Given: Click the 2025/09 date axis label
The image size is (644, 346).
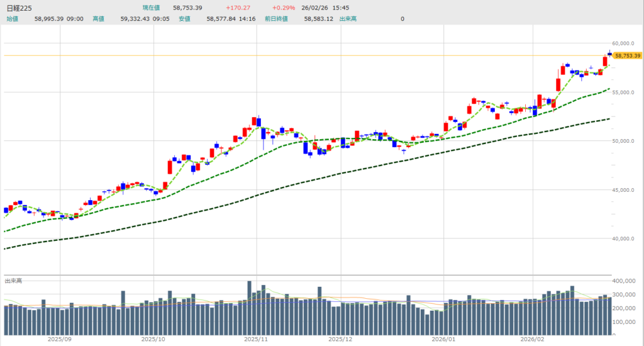Looking at the screenshot, I should [x=60, y=339].
